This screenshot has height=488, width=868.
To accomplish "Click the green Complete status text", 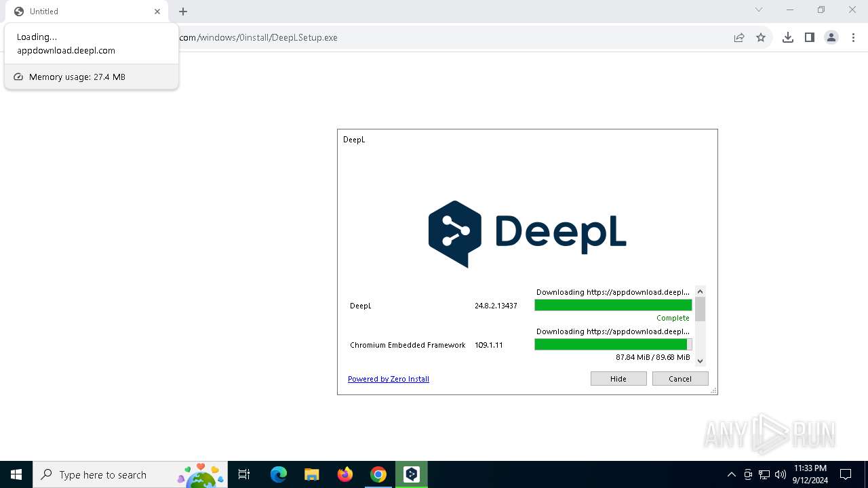I will (673, 318).
